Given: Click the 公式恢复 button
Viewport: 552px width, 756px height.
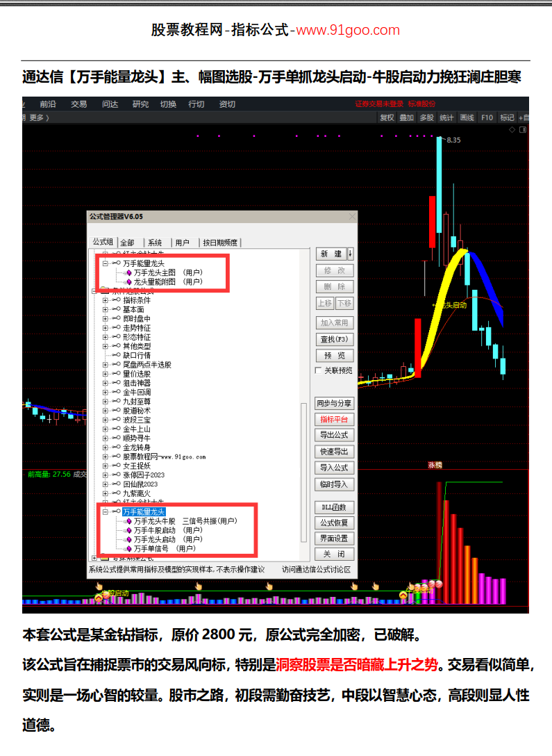Looking at the screenshot, I should pyautogui.click(x=335, y=523).
